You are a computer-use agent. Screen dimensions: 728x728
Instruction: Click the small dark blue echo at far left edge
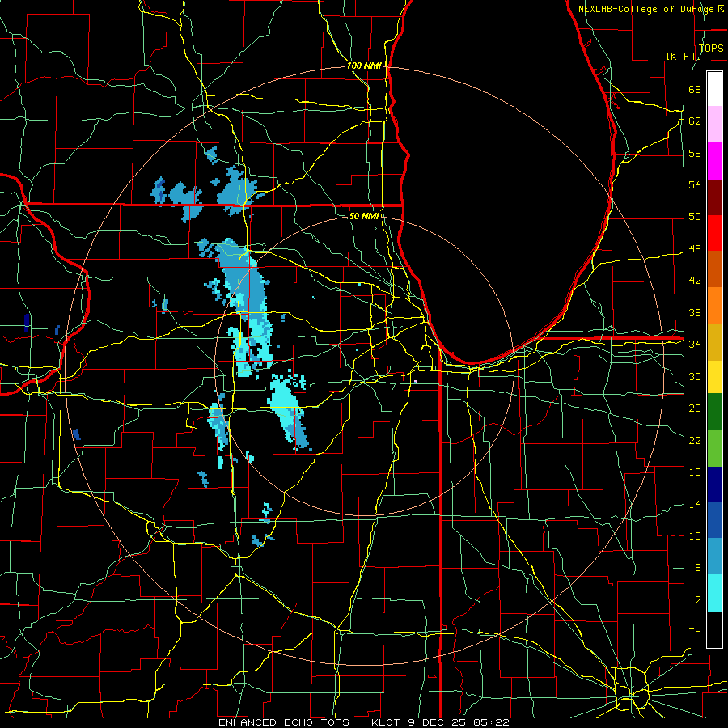(x=27, y=321)
